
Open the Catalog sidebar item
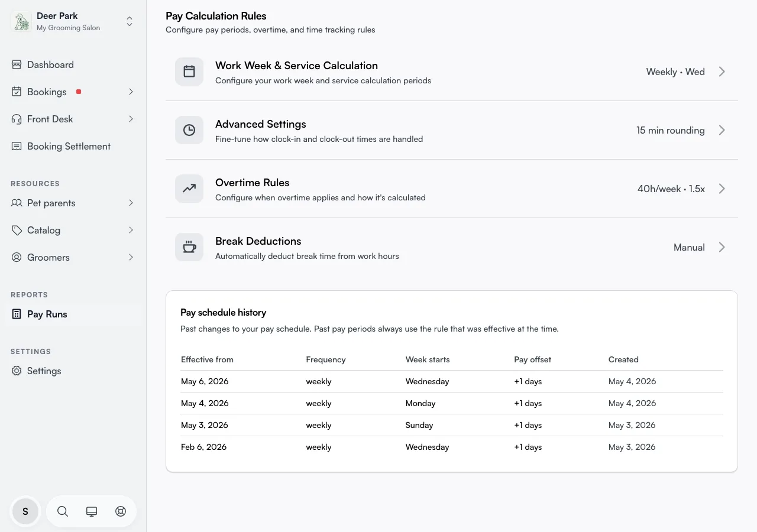click(73, 230)
